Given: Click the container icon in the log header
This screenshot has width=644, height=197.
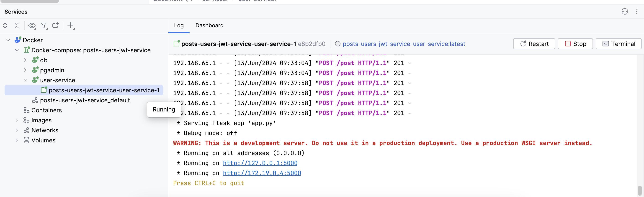Looking at the screenshot, I should [177, 43].
